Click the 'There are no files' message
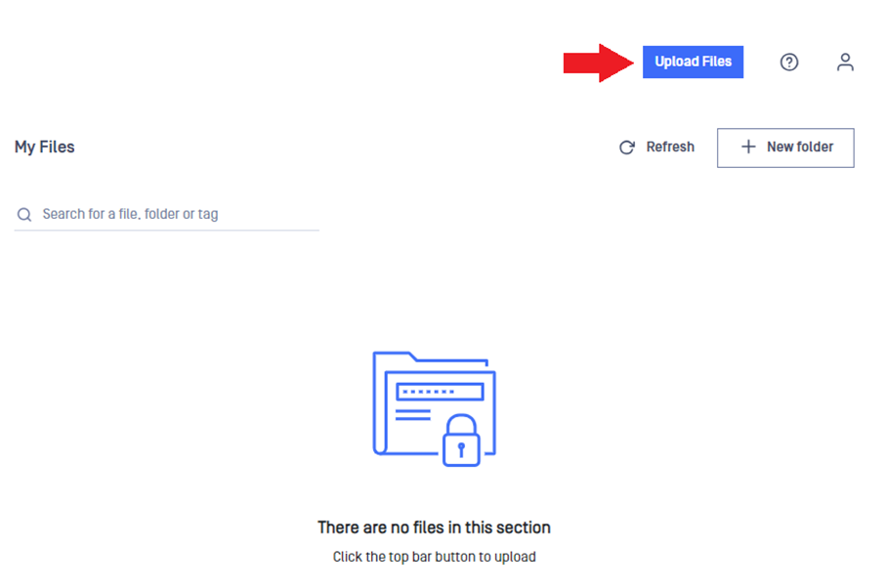888x588 pixels. point(434,527)
